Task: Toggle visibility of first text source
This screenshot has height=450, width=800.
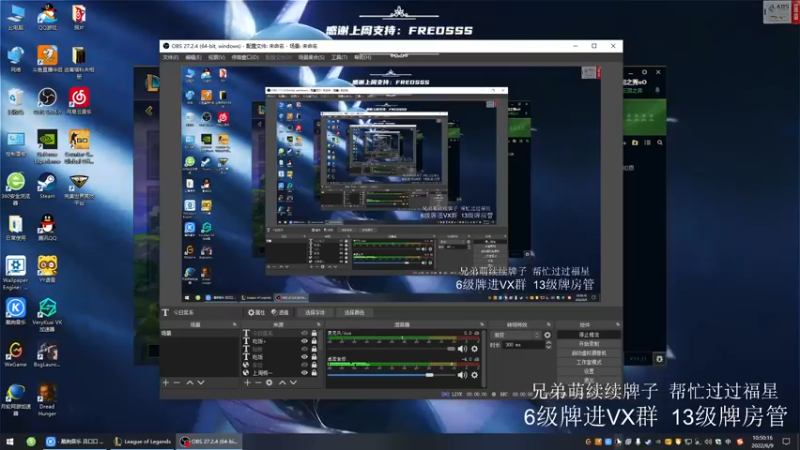Action: 305,333
